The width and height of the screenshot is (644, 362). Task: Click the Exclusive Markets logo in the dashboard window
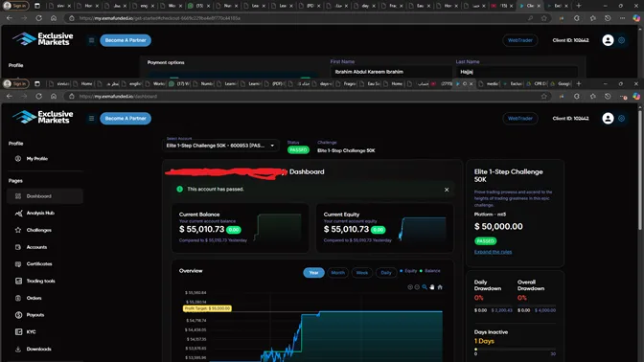coord(43,117)
